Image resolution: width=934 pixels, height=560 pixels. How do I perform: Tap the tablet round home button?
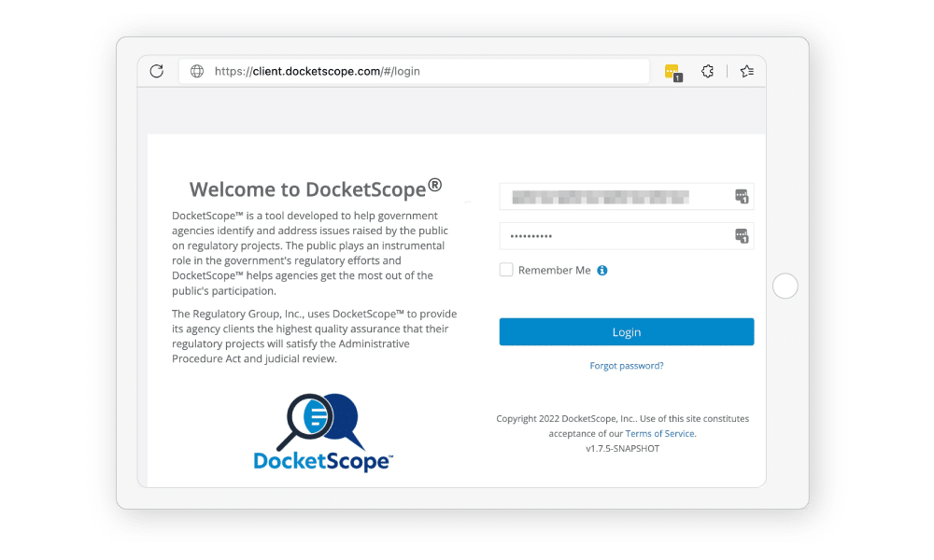coord(785,287)
